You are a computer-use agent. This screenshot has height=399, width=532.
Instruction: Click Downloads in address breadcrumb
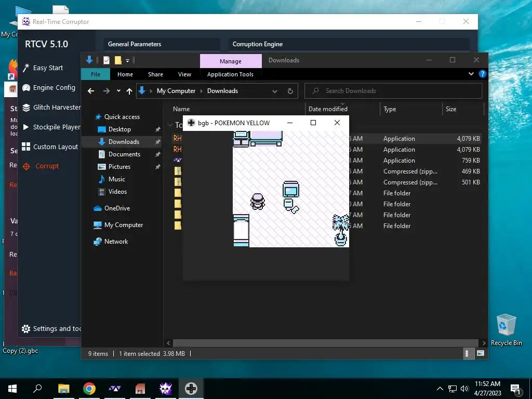click(x=222, y=91)
